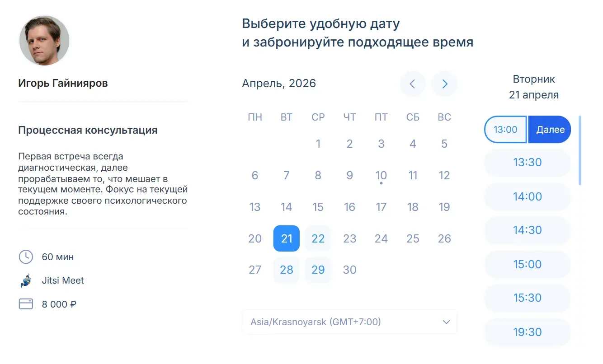Pick April 28 on the calendar
This screenshot has height=364, width=603.
point(286,270)
